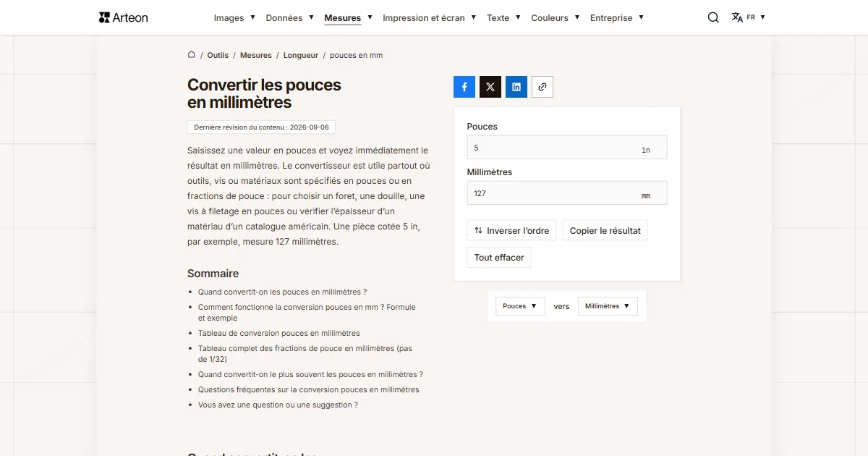The height and width of the screenshot is (456, 868).
Task: Copy the page link icon
Action: (x=542, y=87)
